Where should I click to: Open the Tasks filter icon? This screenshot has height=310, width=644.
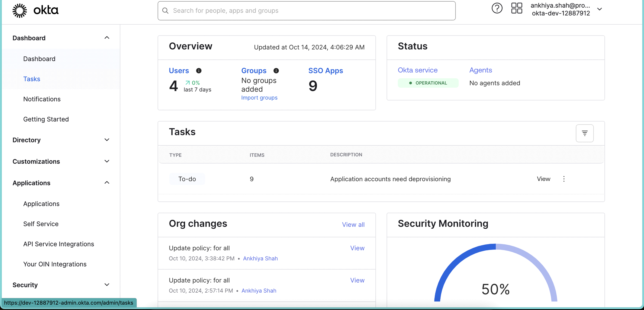585,133
